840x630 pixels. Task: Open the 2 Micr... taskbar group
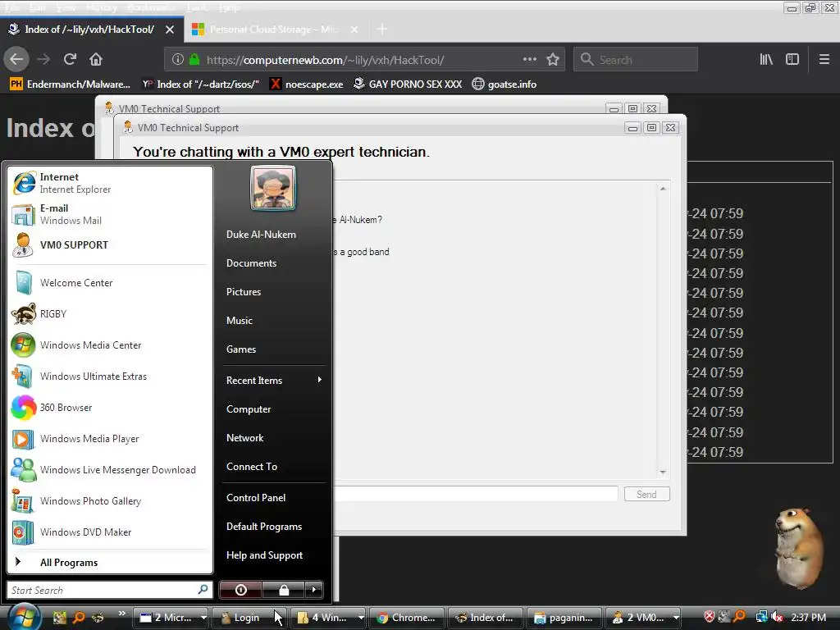point(171,618)
